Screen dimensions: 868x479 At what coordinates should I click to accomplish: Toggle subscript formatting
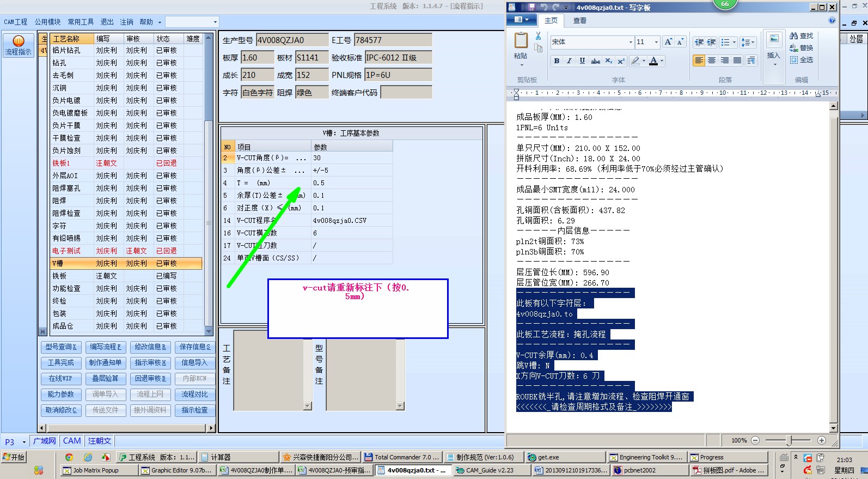609,61
